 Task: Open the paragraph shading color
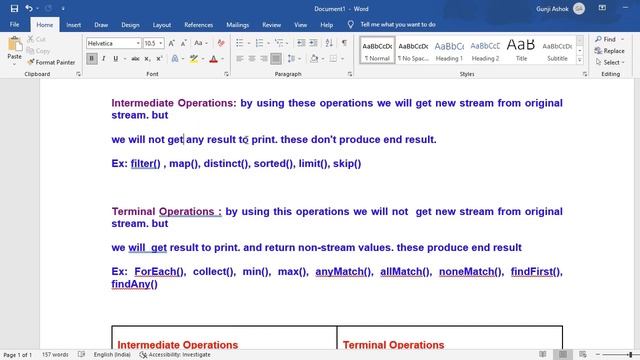tap(314, 59)
